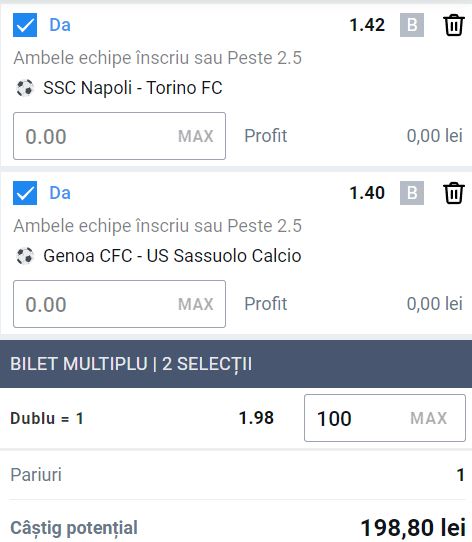Click the football icon beside SSC Napoli
The image size is (472, 542).
25,88
